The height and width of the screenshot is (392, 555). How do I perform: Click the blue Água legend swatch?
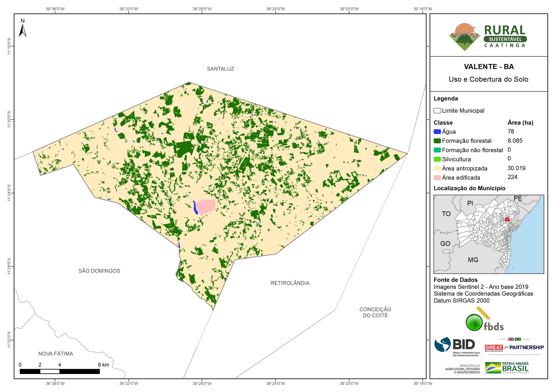pyautogui.click(x=437, y=132)
